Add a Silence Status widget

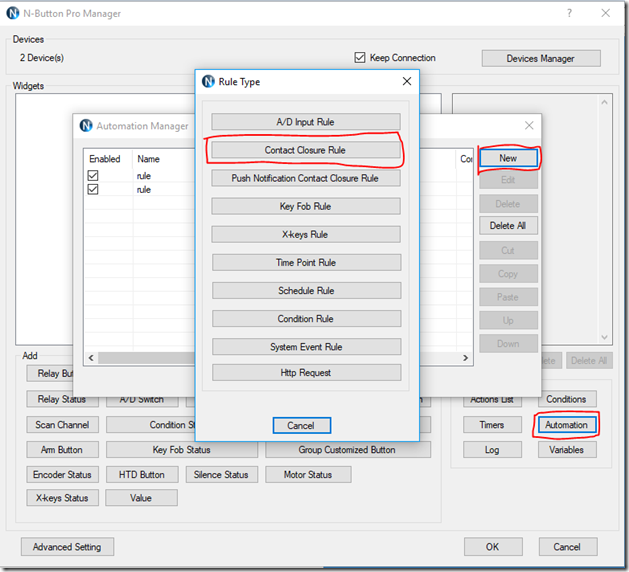click(x=221, y=475)
